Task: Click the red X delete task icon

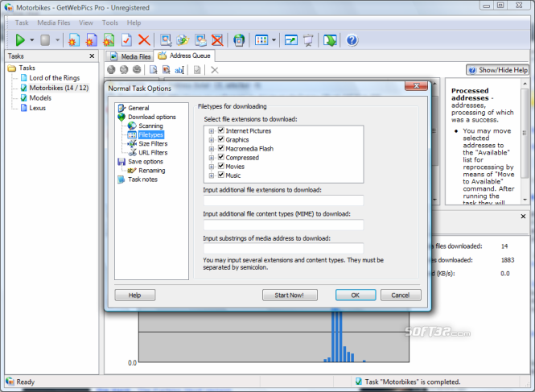Action: pyautogui.click(x=144, y=40)
